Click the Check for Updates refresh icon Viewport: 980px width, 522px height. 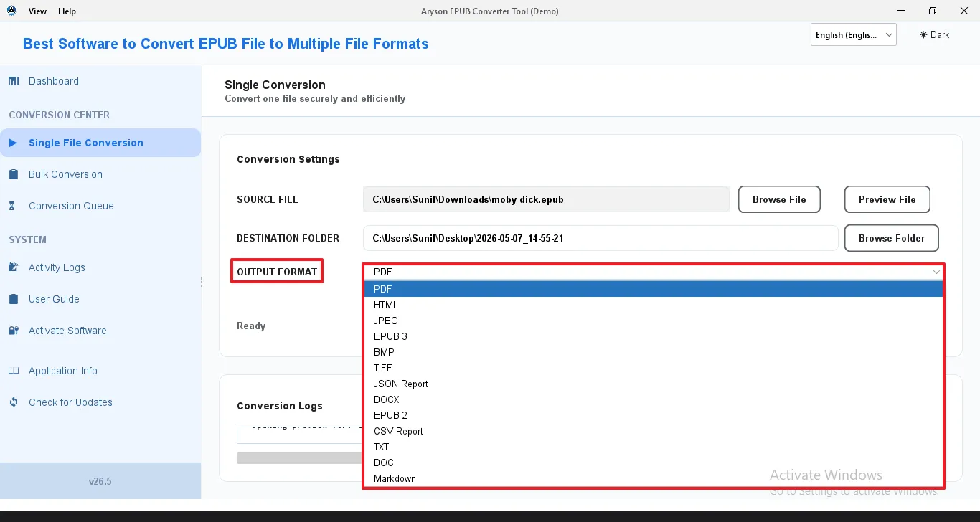point(14,402)
